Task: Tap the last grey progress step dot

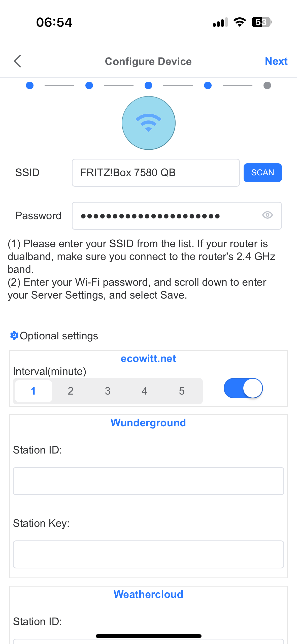Action: click(x=267, y=85)
